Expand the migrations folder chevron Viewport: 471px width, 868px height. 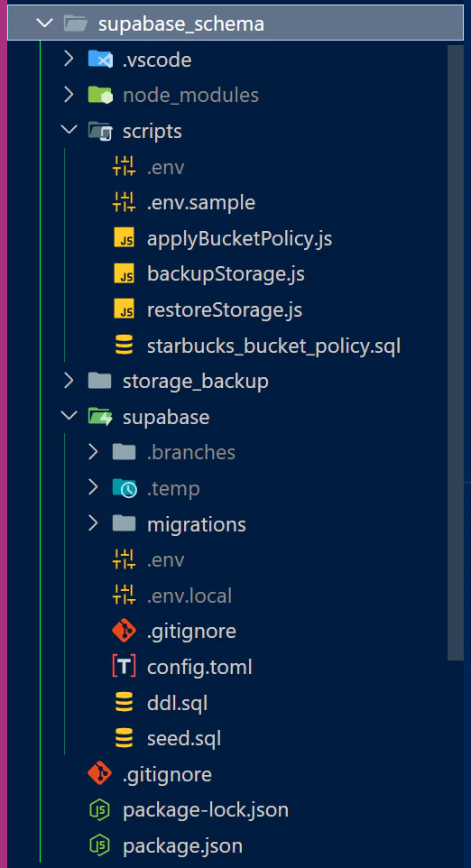tap(93, 523)
